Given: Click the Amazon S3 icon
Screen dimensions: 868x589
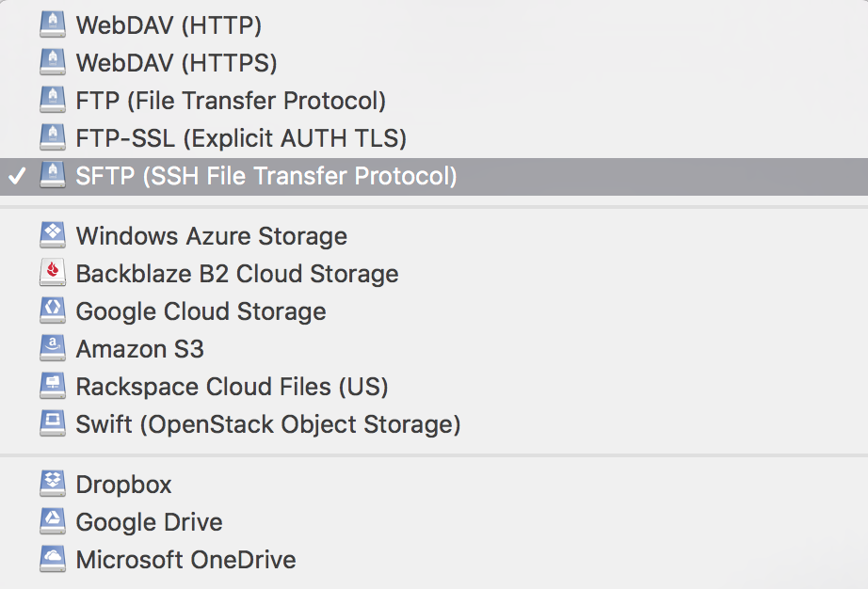Looking at the screenshot, I should tap(53, 348).
